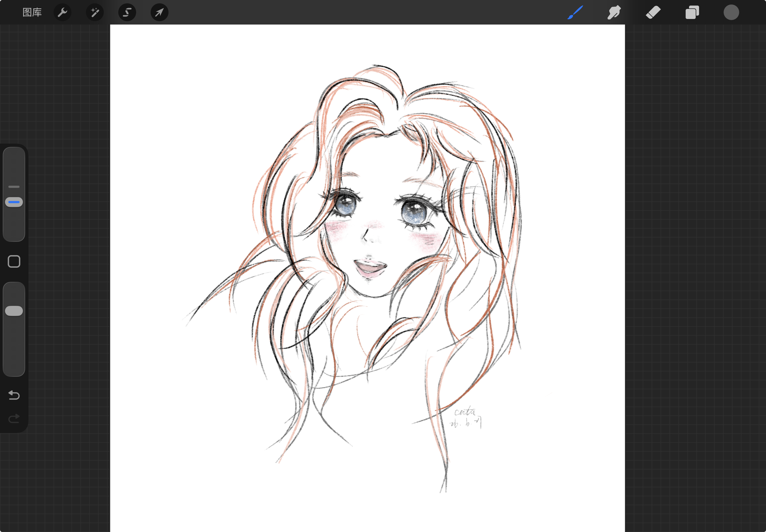The height and width of the screenshot is (532, 766).
Task: Activate the Selection S-shaped tool
Action: click(x=127, y=12)
